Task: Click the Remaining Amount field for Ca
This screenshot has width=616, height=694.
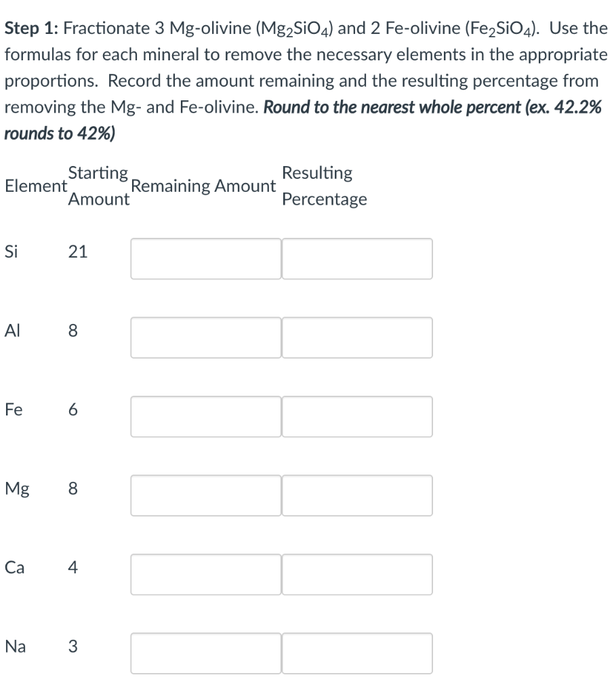Action: click(x=205, y=574)
